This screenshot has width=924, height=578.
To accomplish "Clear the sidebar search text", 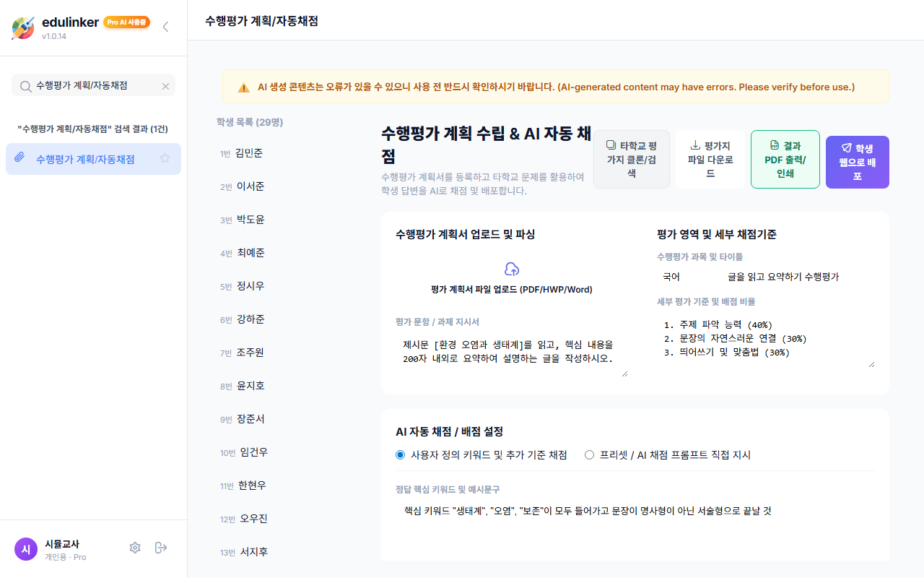I will [165, 86].
